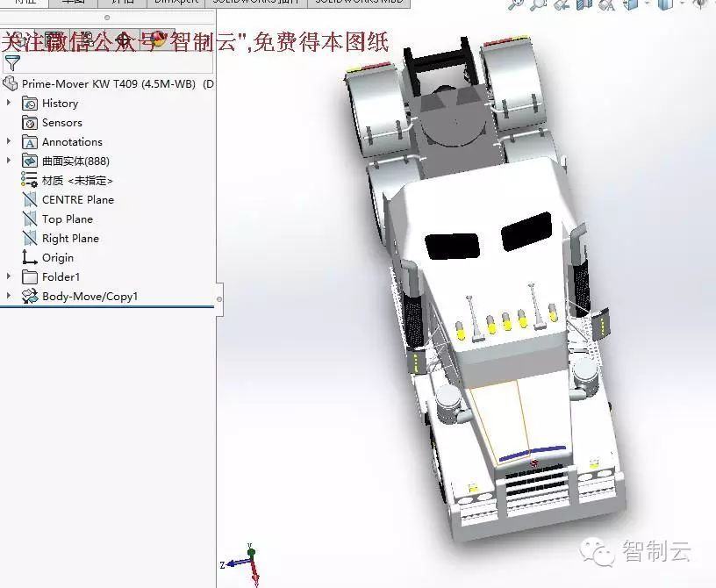Expand the 曲面实体(888) folder
The width and height of the screenshot is (716, 588).
tap(9, 161)
